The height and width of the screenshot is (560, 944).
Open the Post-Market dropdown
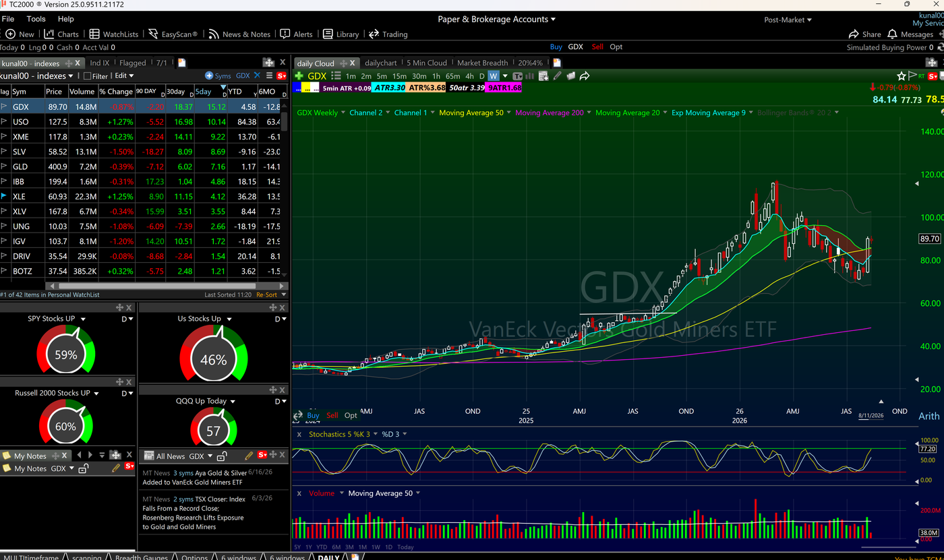click(x=788, y=20)
